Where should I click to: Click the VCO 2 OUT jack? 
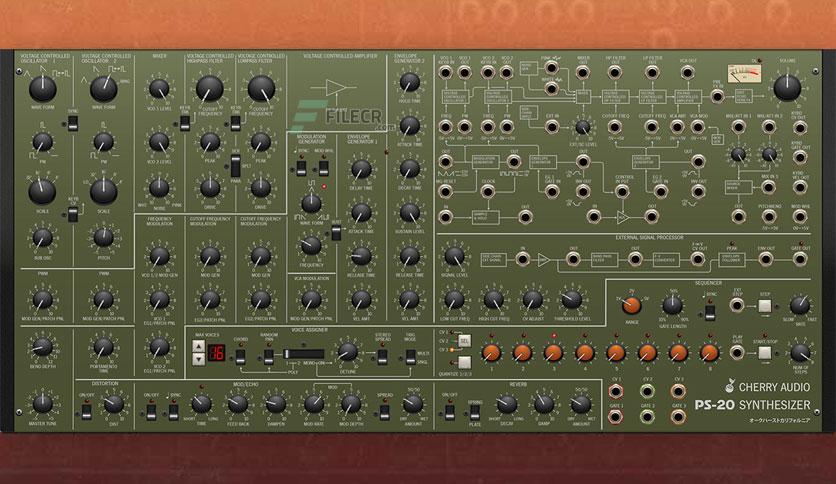pos(507,72)
